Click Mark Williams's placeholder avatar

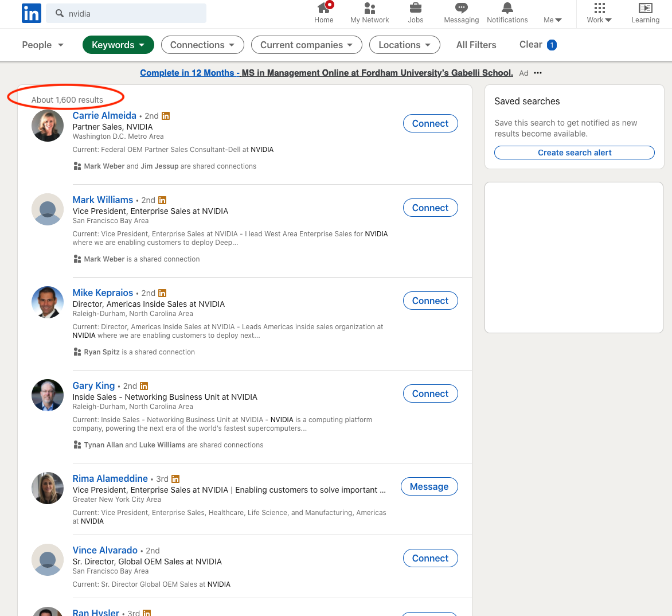tap(48, 209)
